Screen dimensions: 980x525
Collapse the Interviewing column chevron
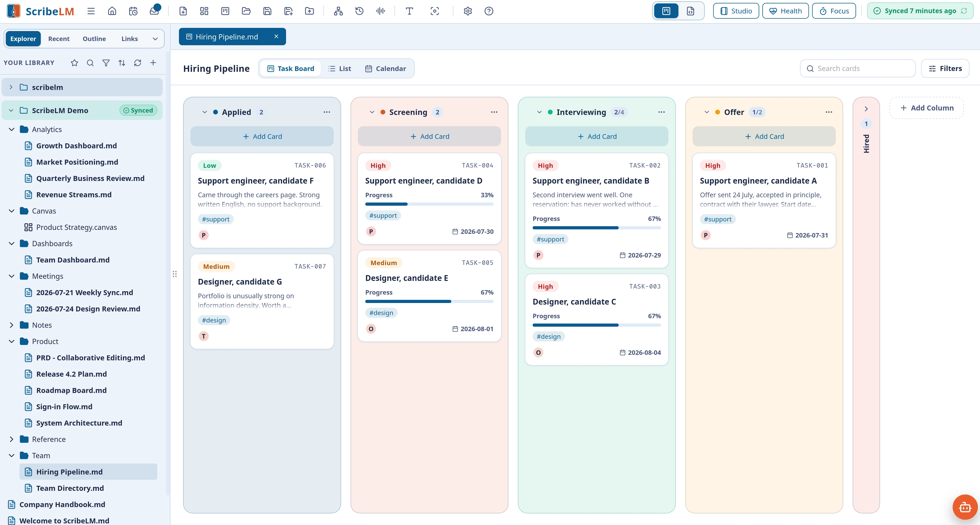(x=539, y=112)
